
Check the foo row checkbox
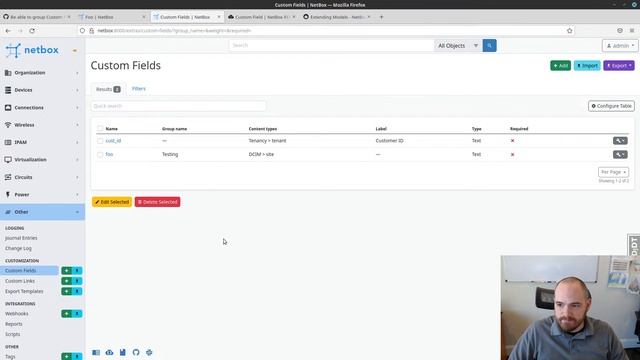point(100,155)
